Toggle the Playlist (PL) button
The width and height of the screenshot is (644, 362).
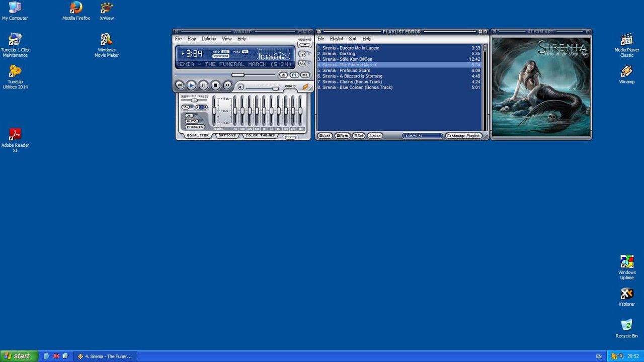(x=294, y=75)
